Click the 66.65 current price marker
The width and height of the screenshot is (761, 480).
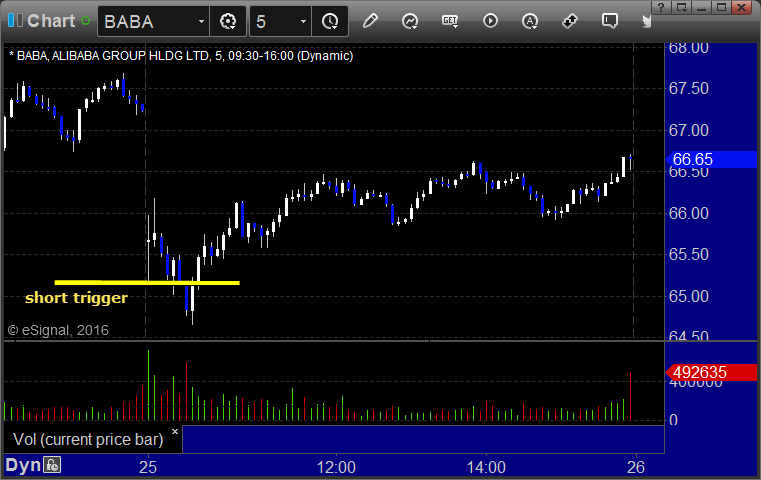click(711, 159)
